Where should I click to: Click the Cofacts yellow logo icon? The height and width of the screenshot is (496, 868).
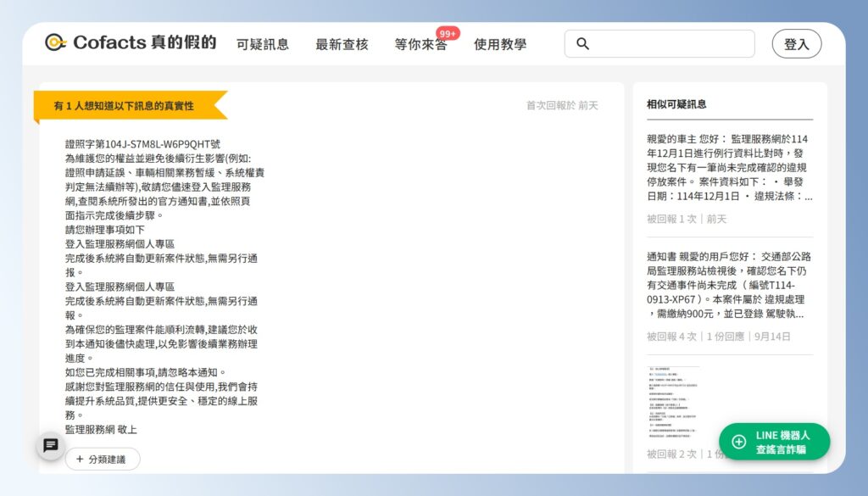55,41
